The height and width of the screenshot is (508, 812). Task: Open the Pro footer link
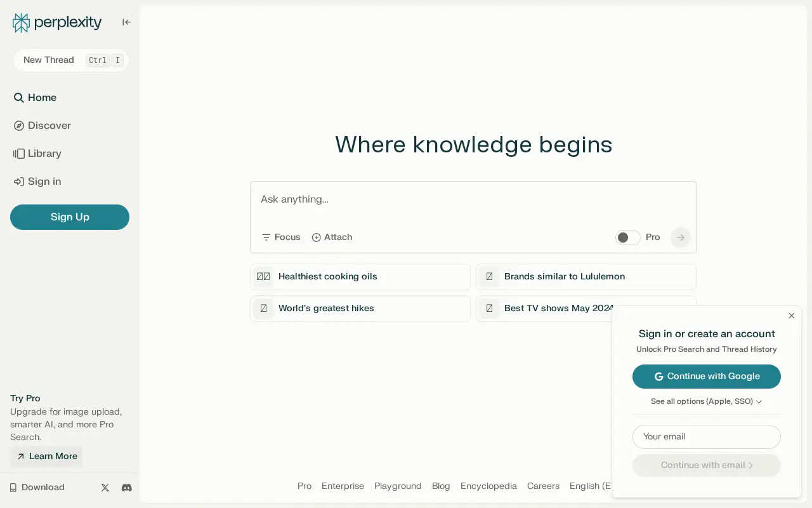304,486
